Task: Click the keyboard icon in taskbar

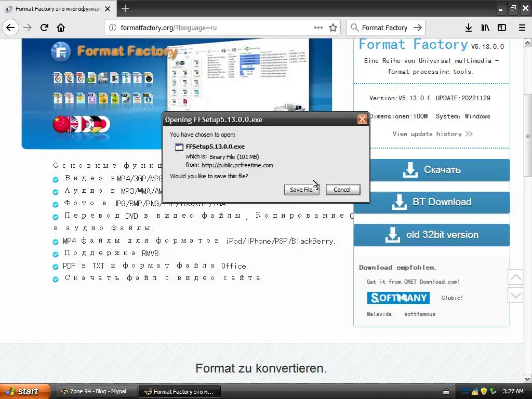Action: [x=446, y=392]
